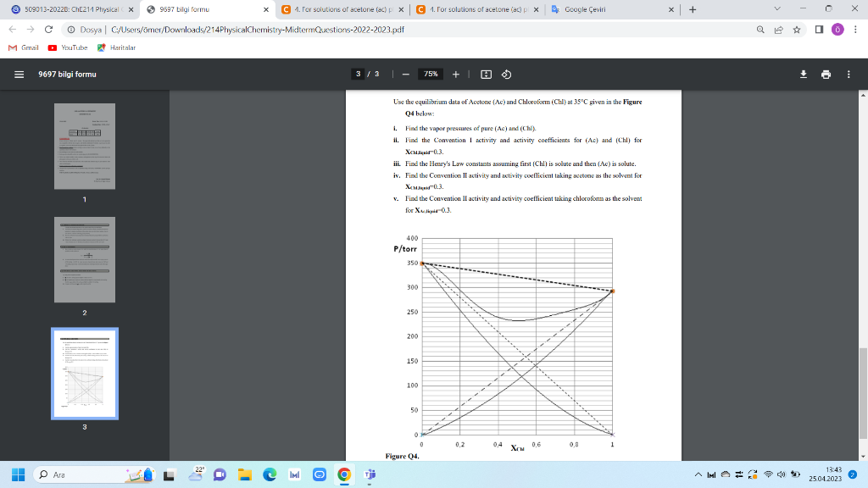
Task: Click the 75% zoom level field
Action: 431,75
